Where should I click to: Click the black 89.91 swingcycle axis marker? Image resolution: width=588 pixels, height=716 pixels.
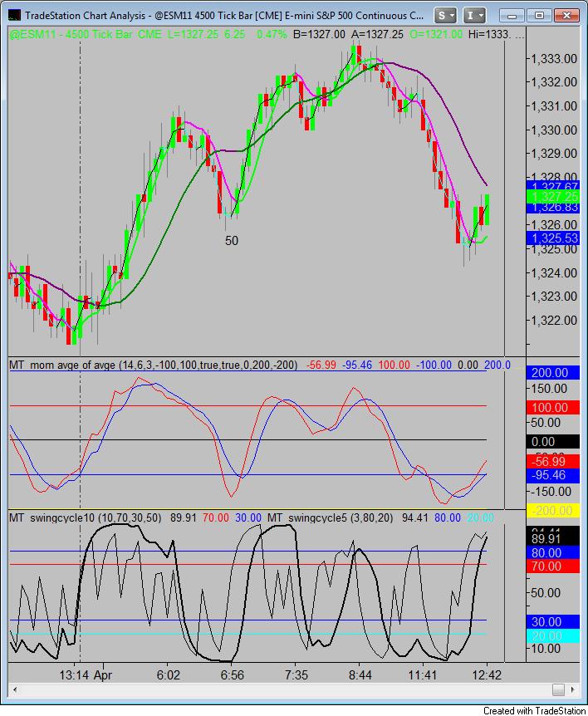click(x=553, y=539)
